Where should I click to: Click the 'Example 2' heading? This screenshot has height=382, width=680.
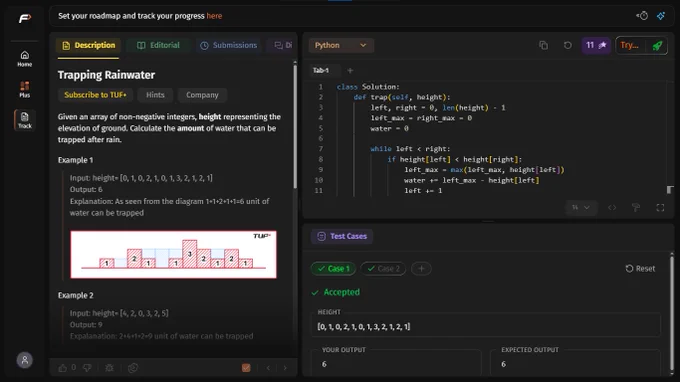[x=75, y=295]
